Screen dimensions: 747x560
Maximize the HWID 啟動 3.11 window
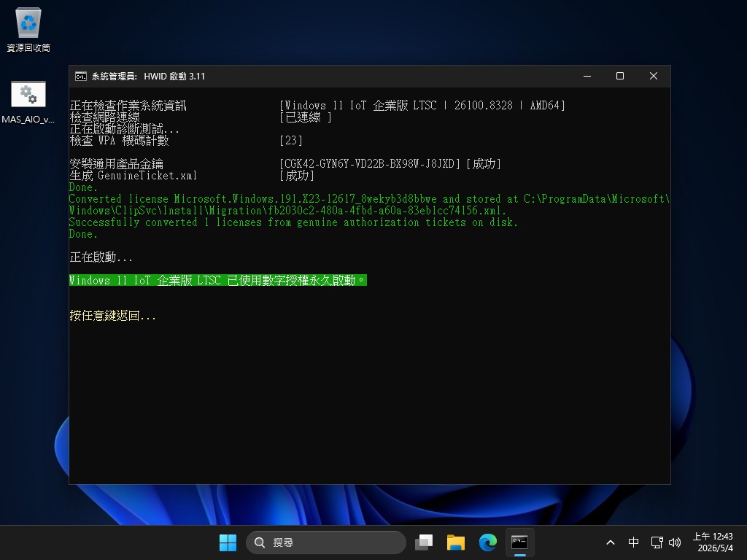click(620, 76)
